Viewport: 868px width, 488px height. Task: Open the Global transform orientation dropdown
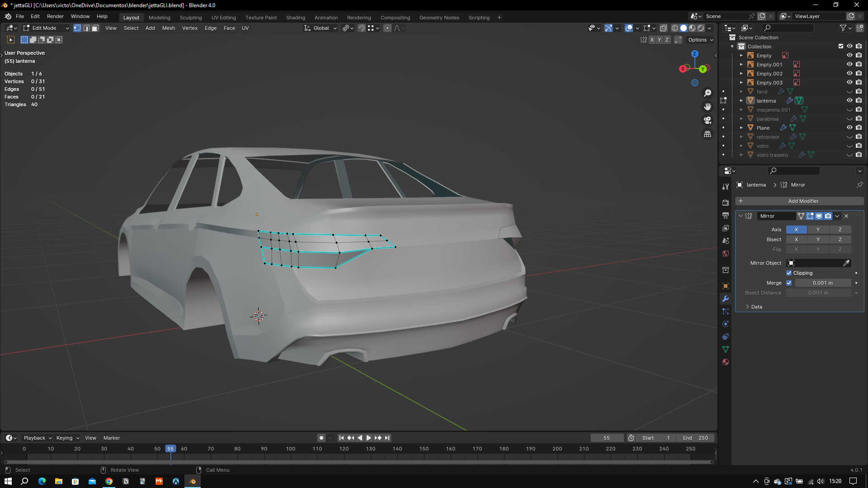(321, 28)
